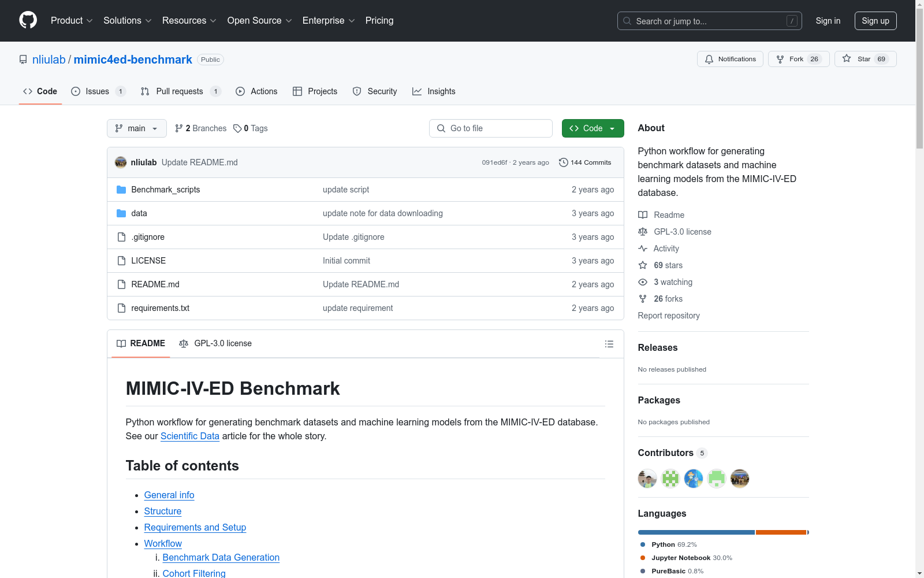This screenshot has width=924, height=578.
Task: Open the Security tab
Action: 375,91
